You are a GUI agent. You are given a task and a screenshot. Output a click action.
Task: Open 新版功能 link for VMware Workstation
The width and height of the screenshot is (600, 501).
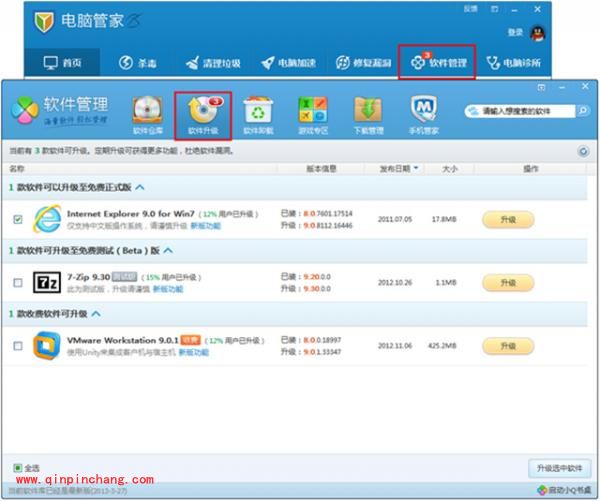[194, 352]
